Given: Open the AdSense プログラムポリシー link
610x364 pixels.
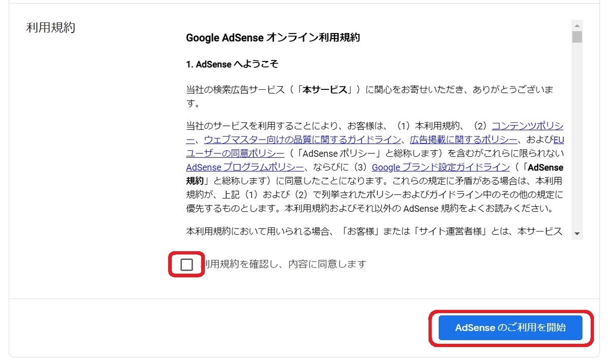Looking at the screenshot, I should coord(245,167).
